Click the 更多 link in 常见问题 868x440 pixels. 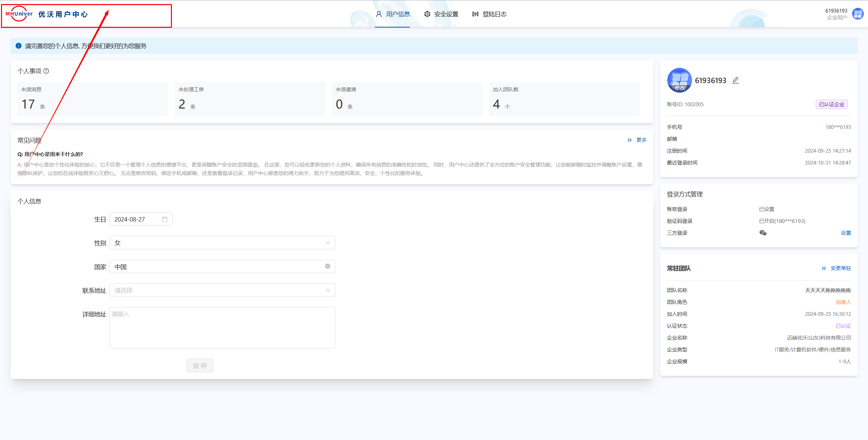point(641,140)
